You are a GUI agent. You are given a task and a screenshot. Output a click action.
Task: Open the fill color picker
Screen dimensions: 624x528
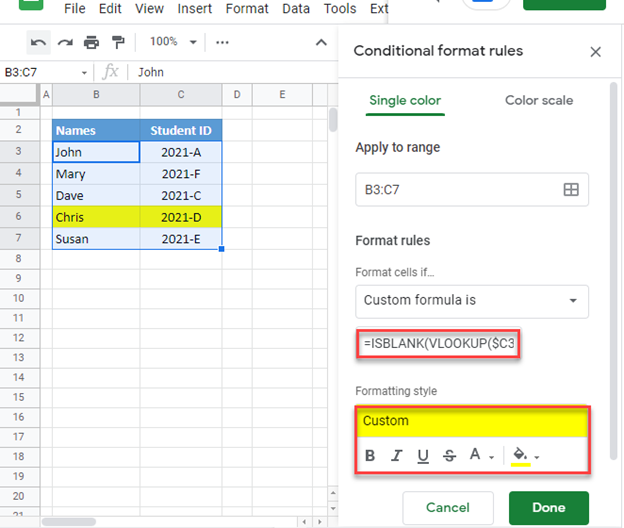coord(521,456)
